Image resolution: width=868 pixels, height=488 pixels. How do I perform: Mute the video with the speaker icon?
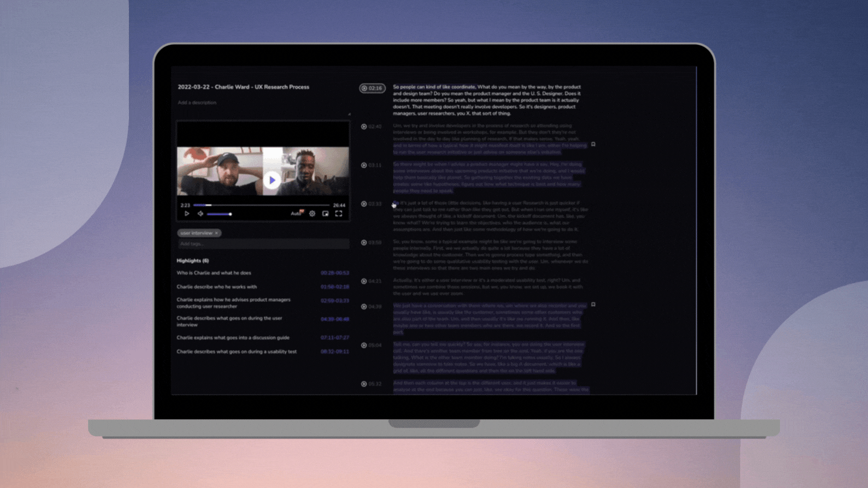(x=200, y=213)
